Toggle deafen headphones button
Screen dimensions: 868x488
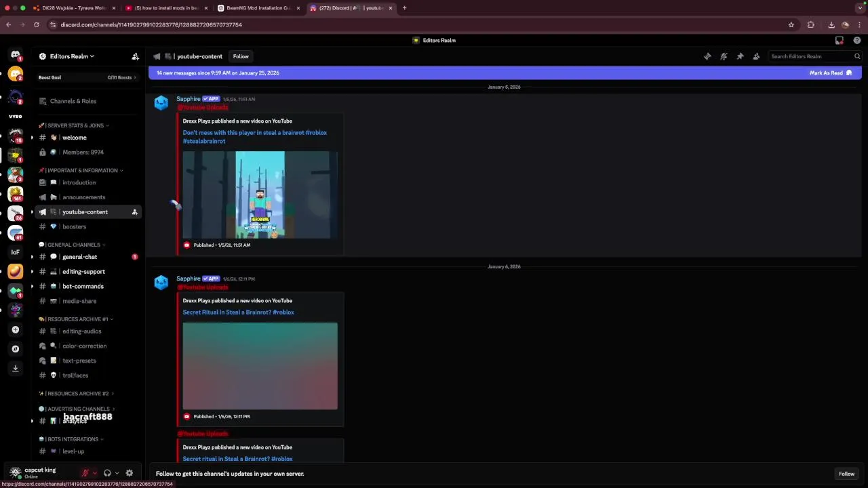coord(107,473)
